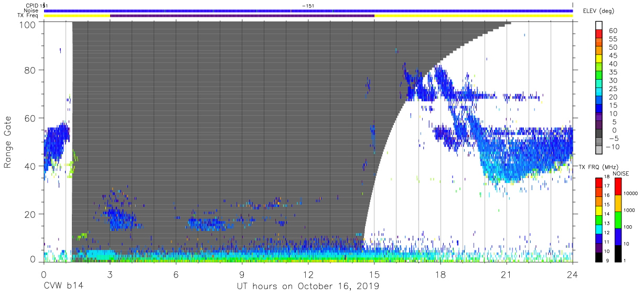The height and width of the screenshot is (297, 644).
Task: Click the '-151' CPID value label
Action: (308, 5)
